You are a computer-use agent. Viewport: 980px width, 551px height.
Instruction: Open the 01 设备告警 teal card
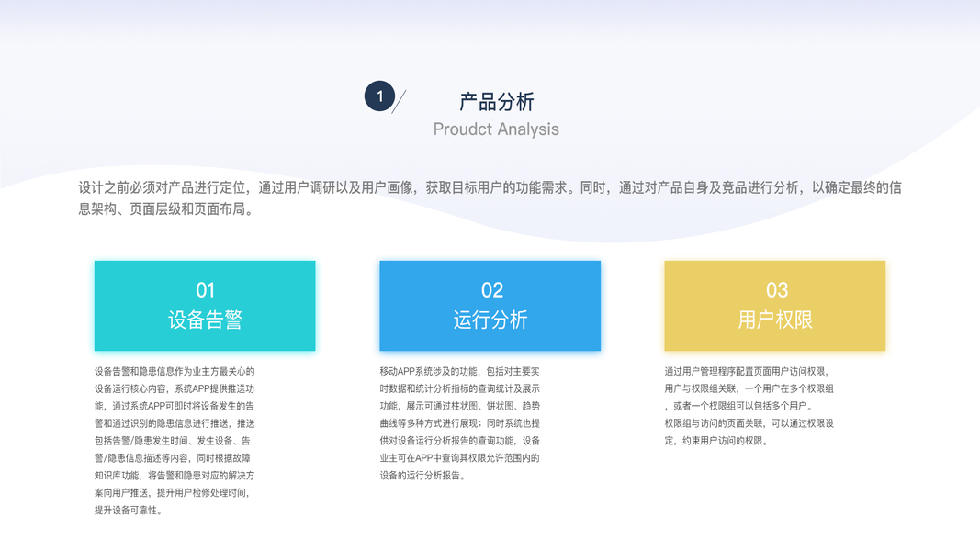[x=205, y=306]
